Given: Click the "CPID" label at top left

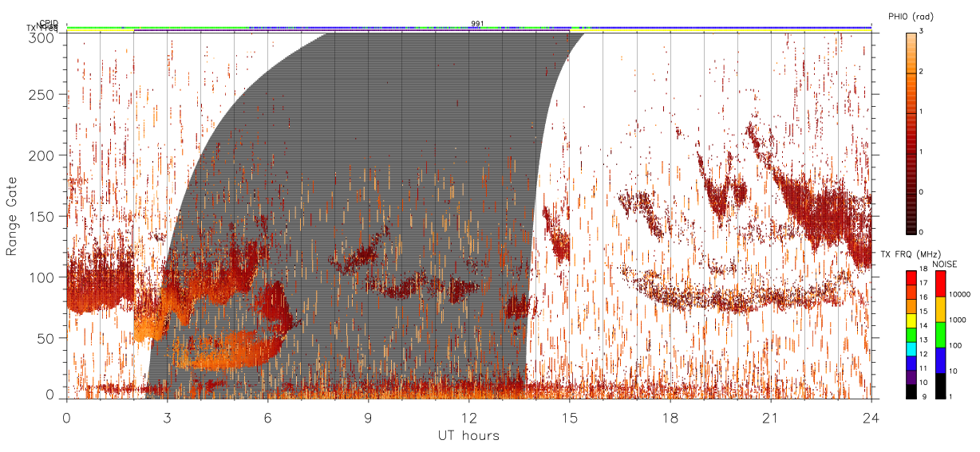Looking at the screenshot, I should (x=49, y=23).
